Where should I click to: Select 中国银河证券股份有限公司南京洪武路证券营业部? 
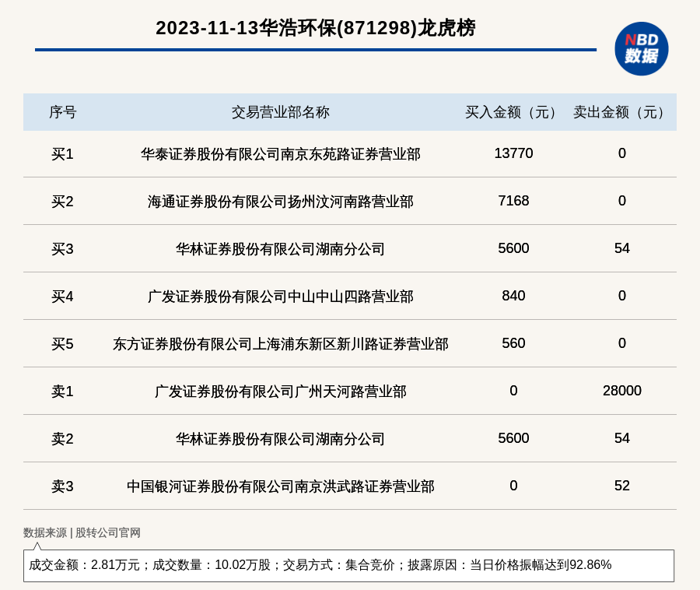[280, 486]
